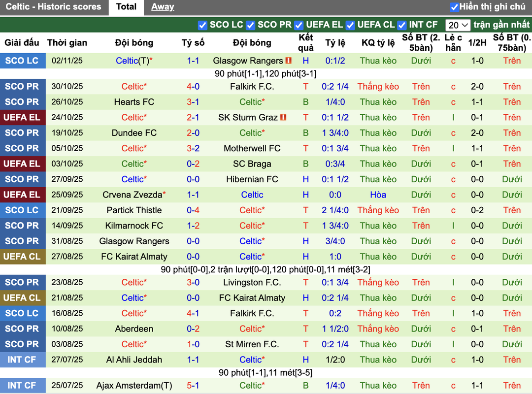Uncheck the INT CF filter checkbox
The width and height of the screenshot is (532, 394).
(x=402, y=25)
